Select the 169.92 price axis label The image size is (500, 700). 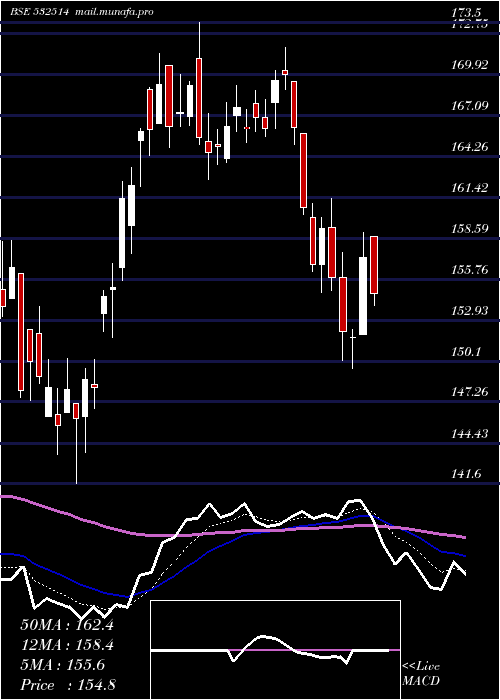(x=469, y=65)
